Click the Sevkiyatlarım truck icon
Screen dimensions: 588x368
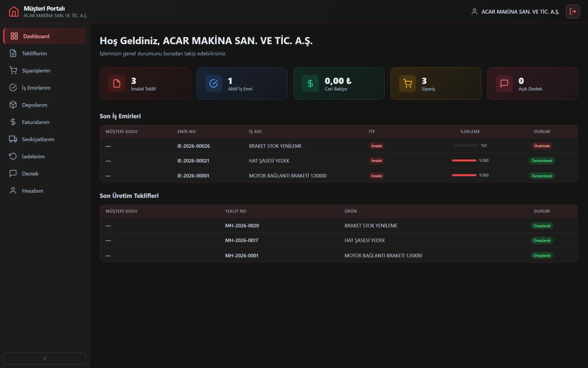click(13, 139)
